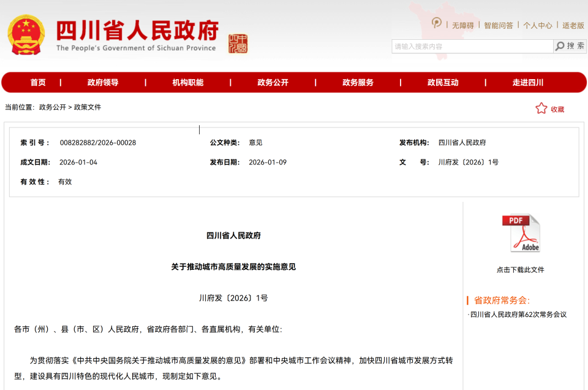588x390 pixels.
Task: Click the 搜索 search button
Action: 570,46
